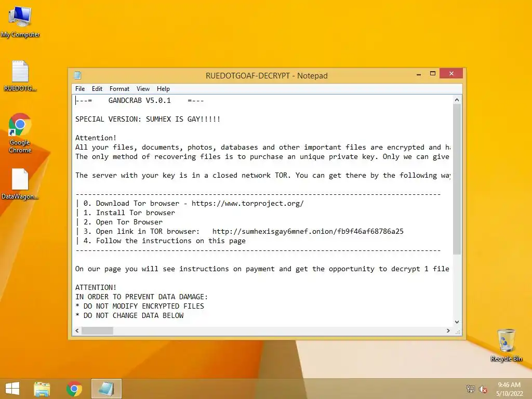Click the network status tray icon
532x399 pixels.
coord(470,389)
